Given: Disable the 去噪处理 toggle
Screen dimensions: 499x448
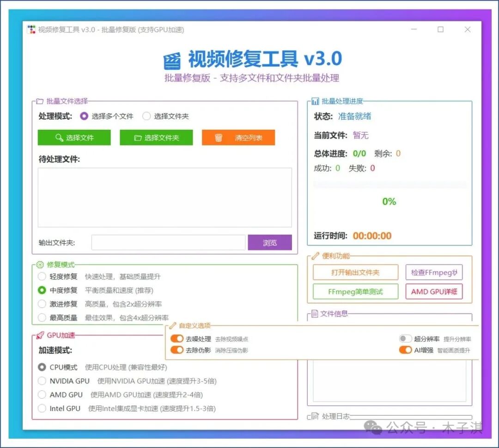Looking at the screenshot, I should click(x=176, y=338).
